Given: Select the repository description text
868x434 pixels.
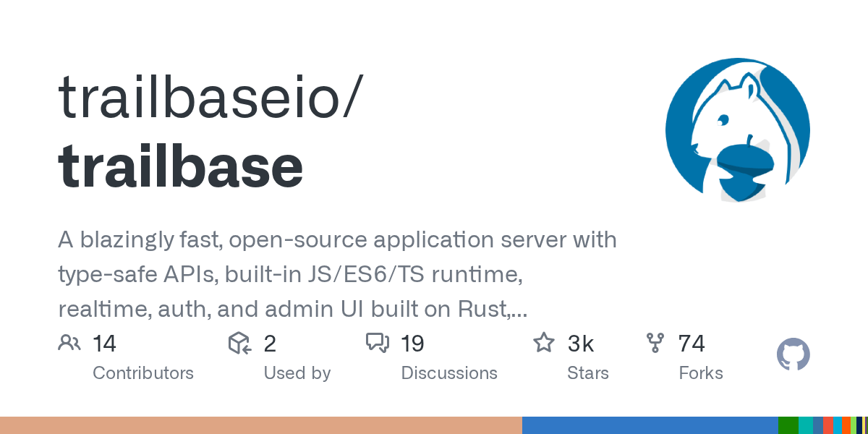Looking at the screenshot, I should (337, 274).
